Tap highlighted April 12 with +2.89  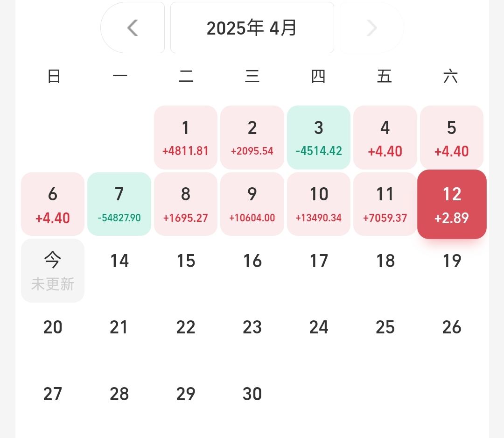point(452,204)
